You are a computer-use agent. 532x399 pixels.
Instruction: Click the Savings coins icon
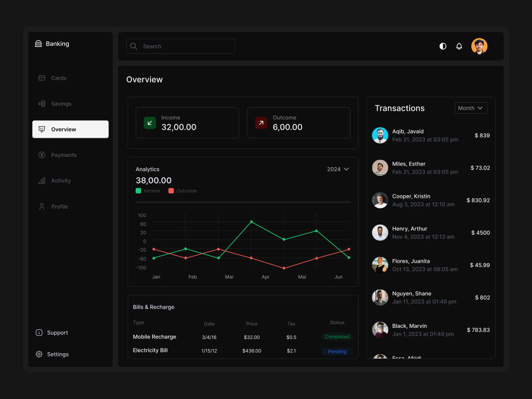(x=41, y=104)
